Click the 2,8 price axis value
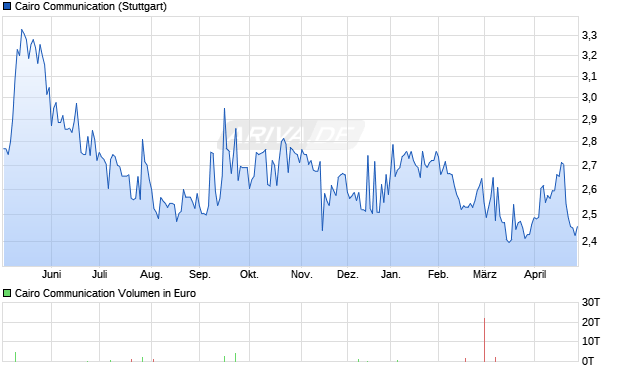This screenshot has height=371, width=620. pyautogui.click(x=589, y=141)
